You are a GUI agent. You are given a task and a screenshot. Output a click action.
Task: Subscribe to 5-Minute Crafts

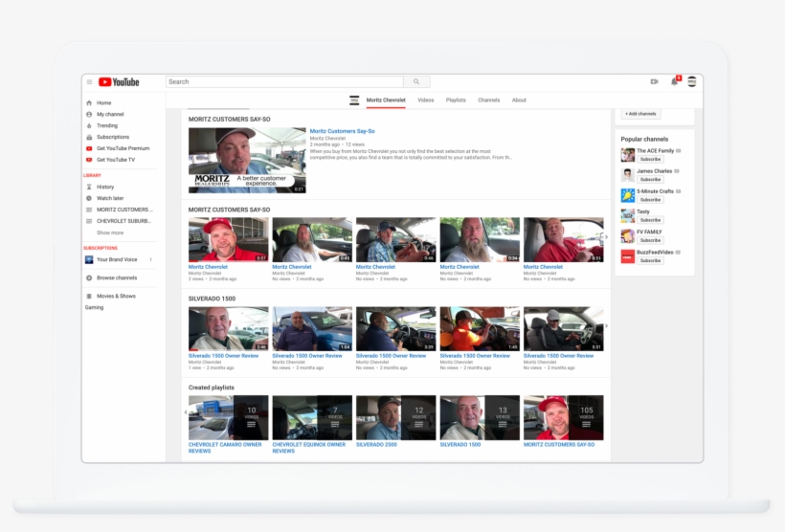pos(650,200)
